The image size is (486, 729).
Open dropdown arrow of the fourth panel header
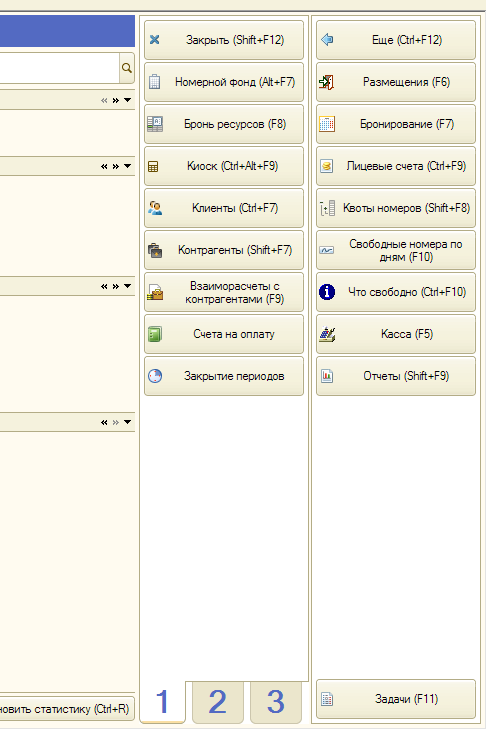[x=127, y=422]
